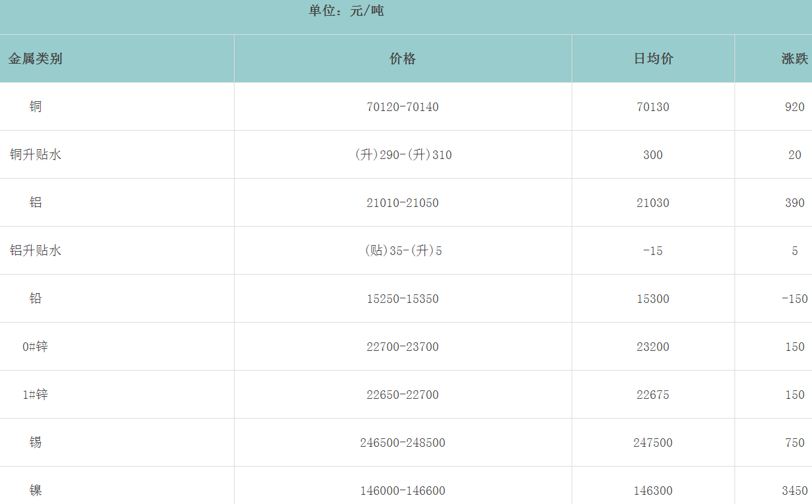The width and height of the screenshot is (812, 504).
Task: Click the -150 change value for 铅
Action: 794,299
